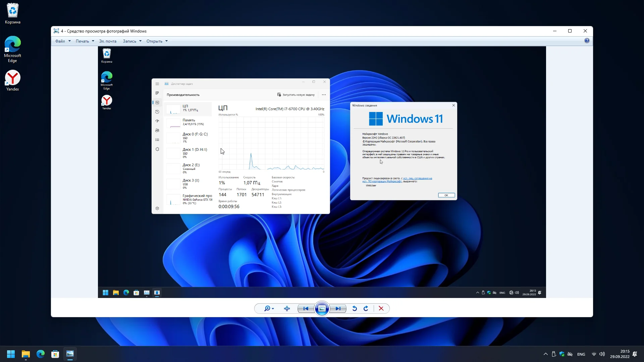Expand the Открыть dropdown menu
This screenshot has height=362, width=644.
pos(166,41)
